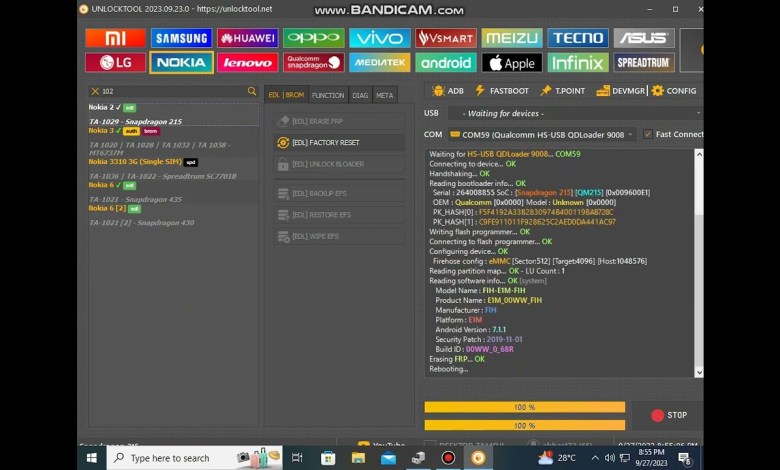Select Nokia 6 TA-1021 Snapdragon 435
Viewport: 780px width, 470px height.
174,192
